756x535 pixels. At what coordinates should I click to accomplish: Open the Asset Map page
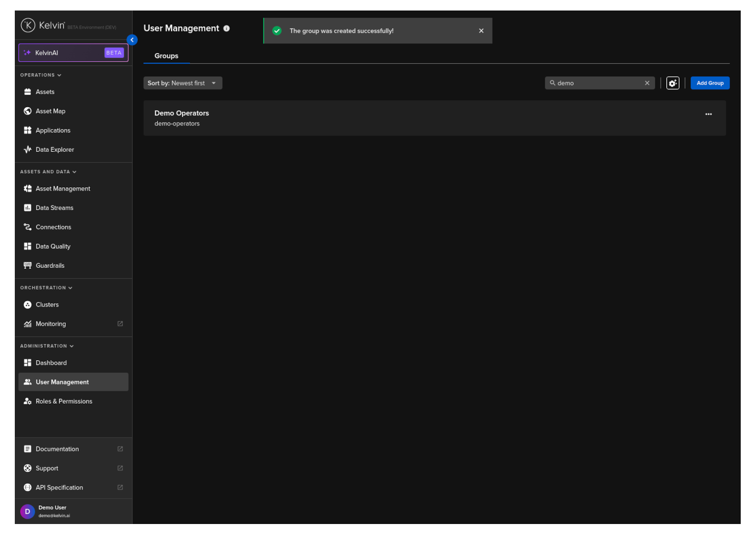73,111
